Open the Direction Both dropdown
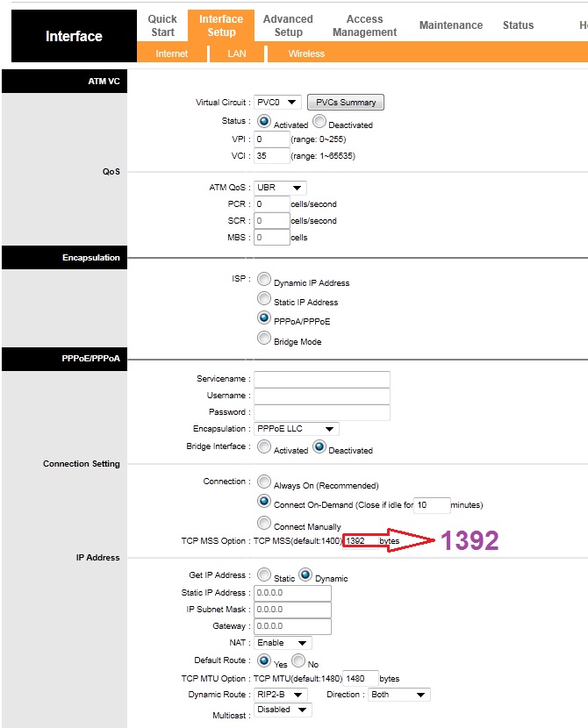 (x=399, y=695)
